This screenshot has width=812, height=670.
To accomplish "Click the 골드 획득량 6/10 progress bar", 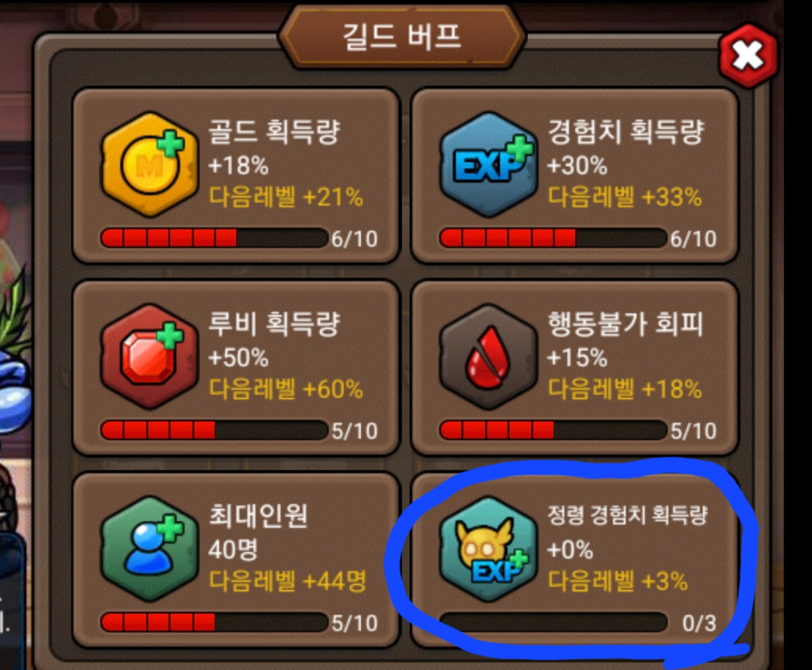I will (x=214, y=238).
